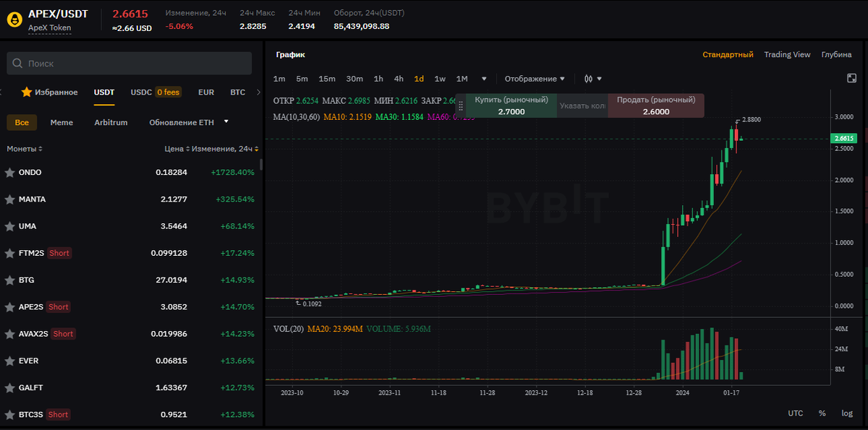Filter coins by Meme category

click(61, 122)
